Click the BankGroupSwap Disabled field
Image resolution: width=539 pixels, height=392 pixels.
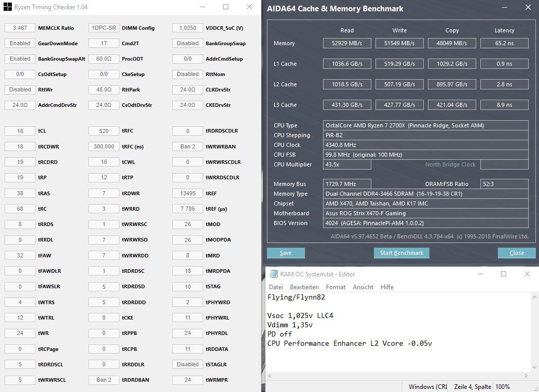pos(188,43)
